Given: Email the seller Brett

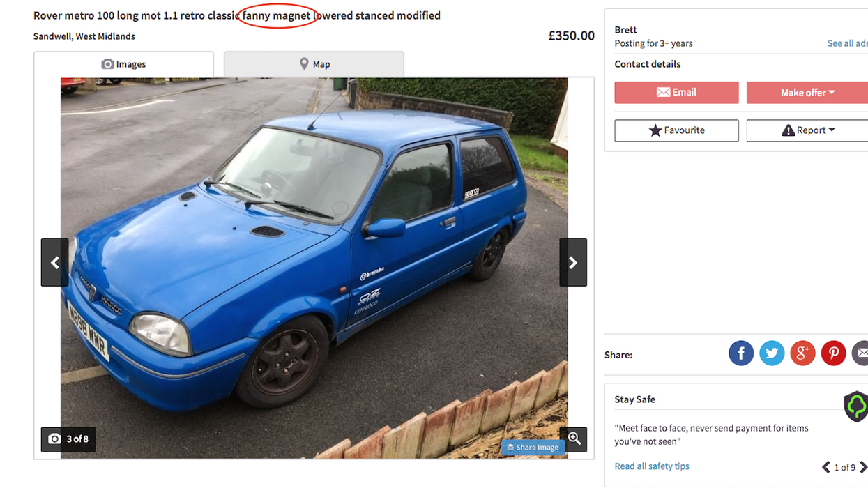Looking at the screenshot, I should 676,93.
